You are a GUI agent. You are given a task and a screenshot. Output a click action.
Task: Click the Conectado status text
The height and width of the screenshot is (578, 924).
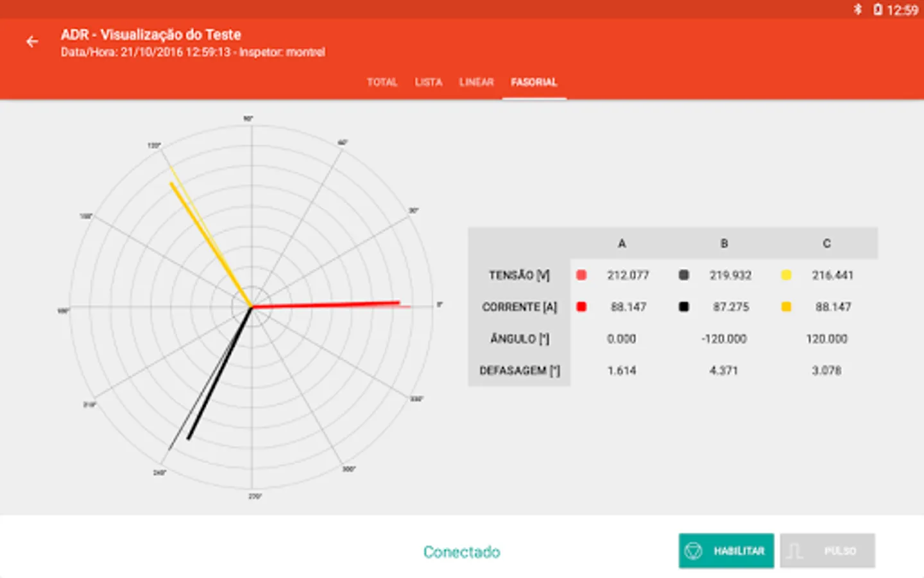pyautogui.click(x=461, y=552)
